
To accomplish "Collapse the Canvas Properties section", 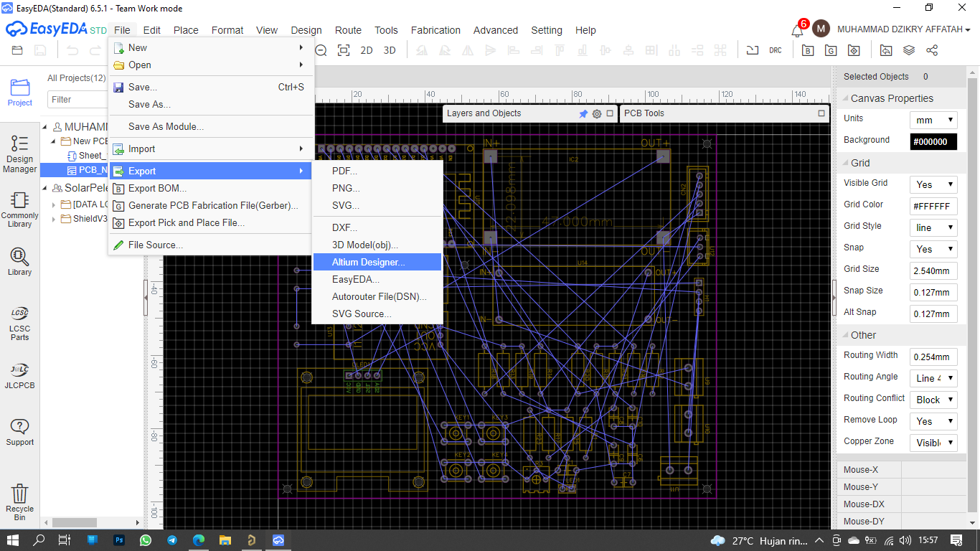I will [x=844, y=98].
